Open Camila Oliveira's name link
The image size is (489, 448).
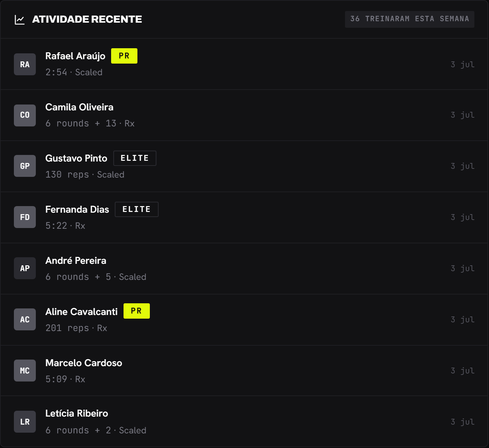[79, 107]
